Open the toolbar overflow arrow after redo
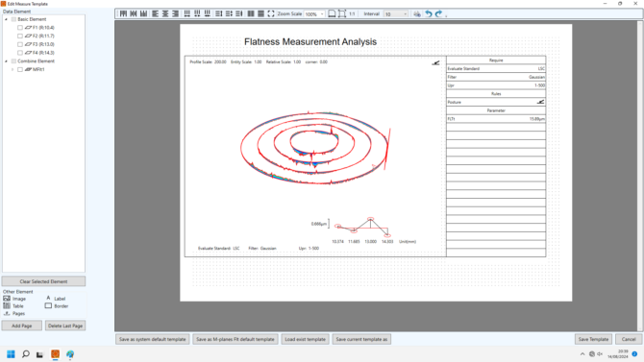644x362 pixels. click(446, 15)
